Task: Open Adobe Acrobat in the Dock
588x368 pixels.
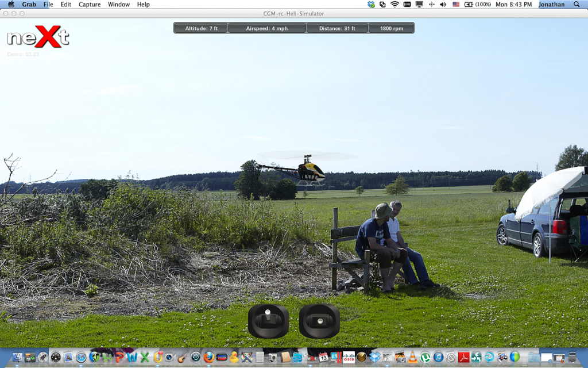Action: [x=463, y=357]
